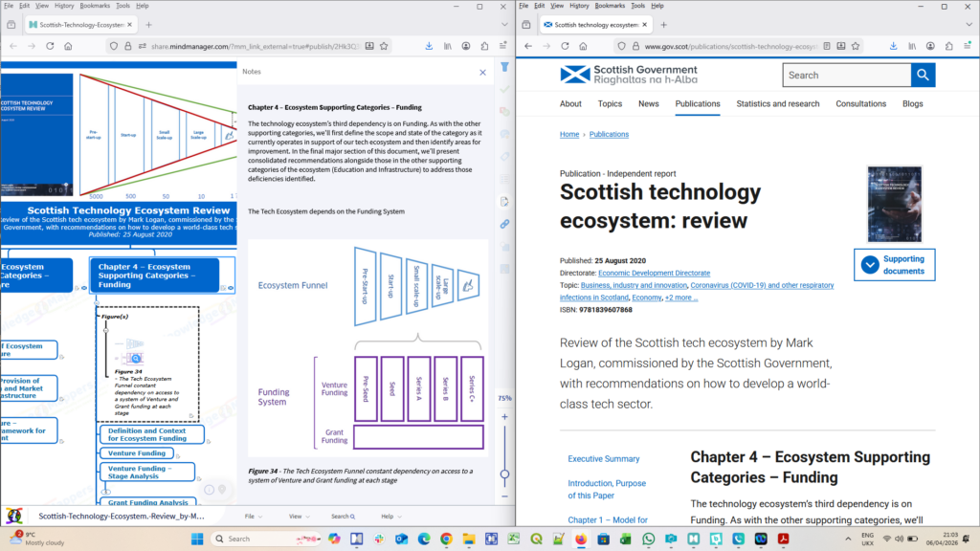Open downloads in gov.scot browser window
This screenshot has height=551, width=980.
[x=893, y=46]
